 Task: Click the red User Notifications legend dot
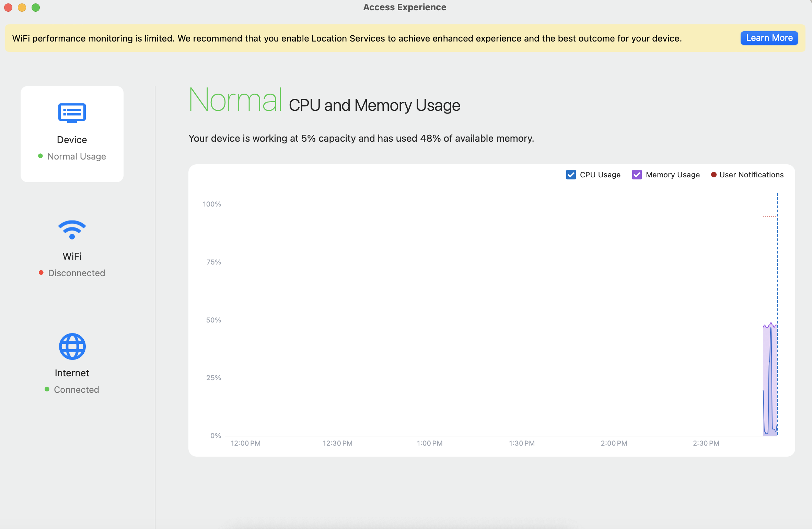tap(714, 175)
